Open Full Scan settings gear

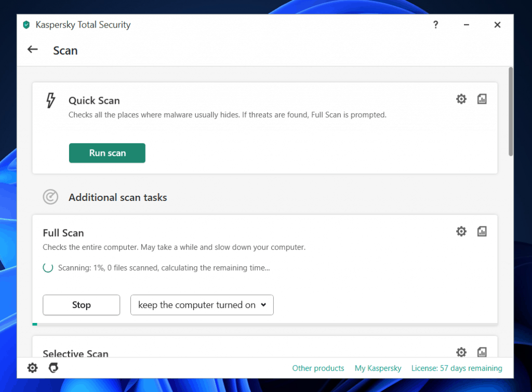tap(461, 231)
